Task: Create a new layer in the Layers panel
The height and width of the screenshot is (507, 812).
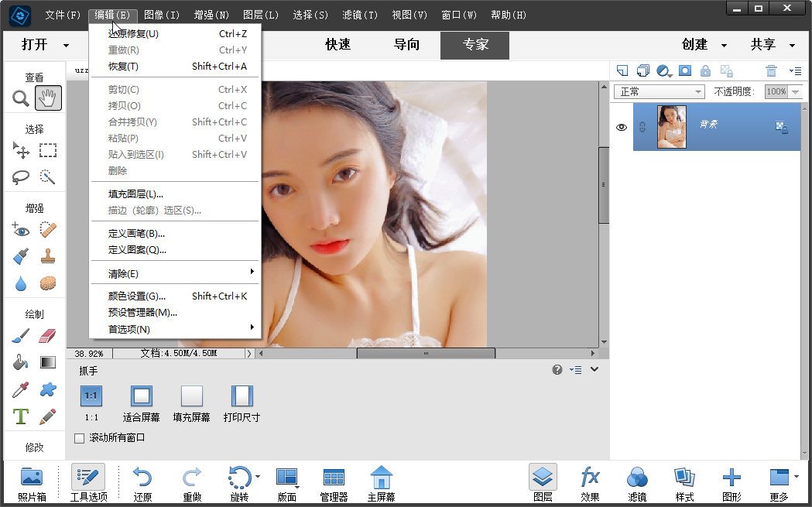Action: [x=622, y=70]
